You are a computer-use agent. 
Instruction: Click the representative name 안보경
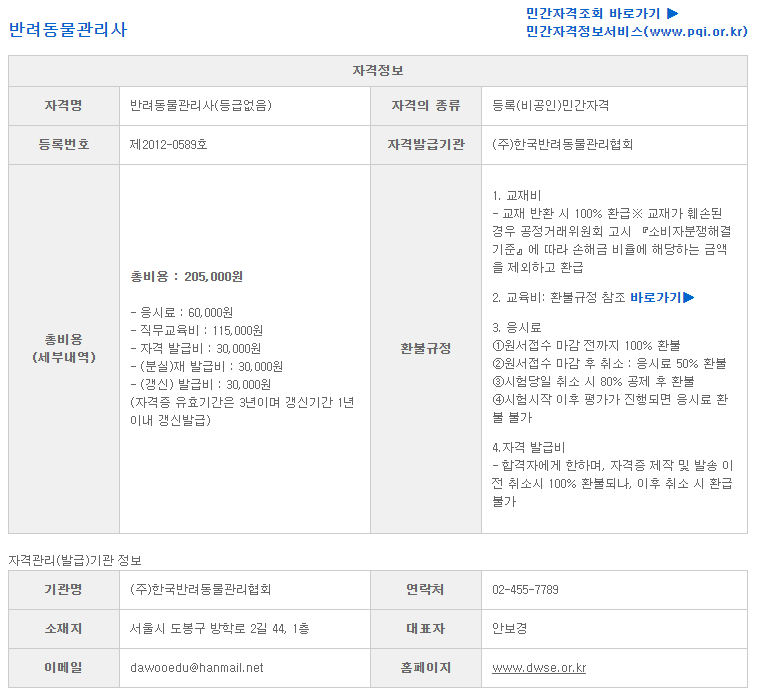click(x=509, y=628)
